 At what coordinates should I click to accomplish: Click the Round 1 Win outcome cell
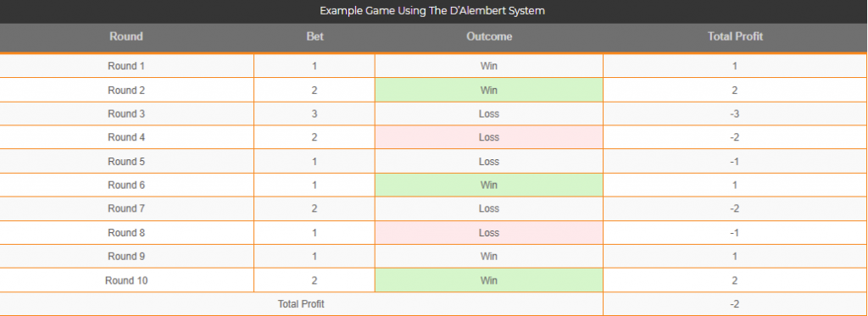489,66
